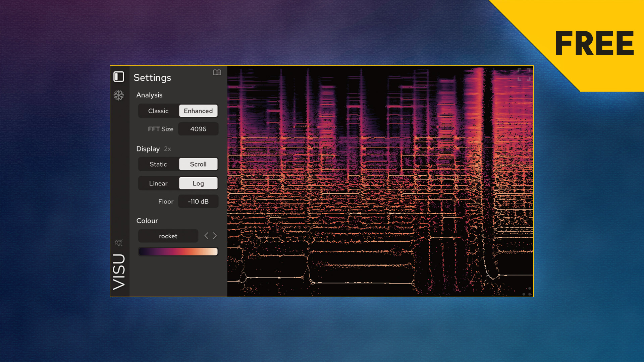Set display mode to Static
This screenshot has height=362, width=644.
tap(158, 164)
